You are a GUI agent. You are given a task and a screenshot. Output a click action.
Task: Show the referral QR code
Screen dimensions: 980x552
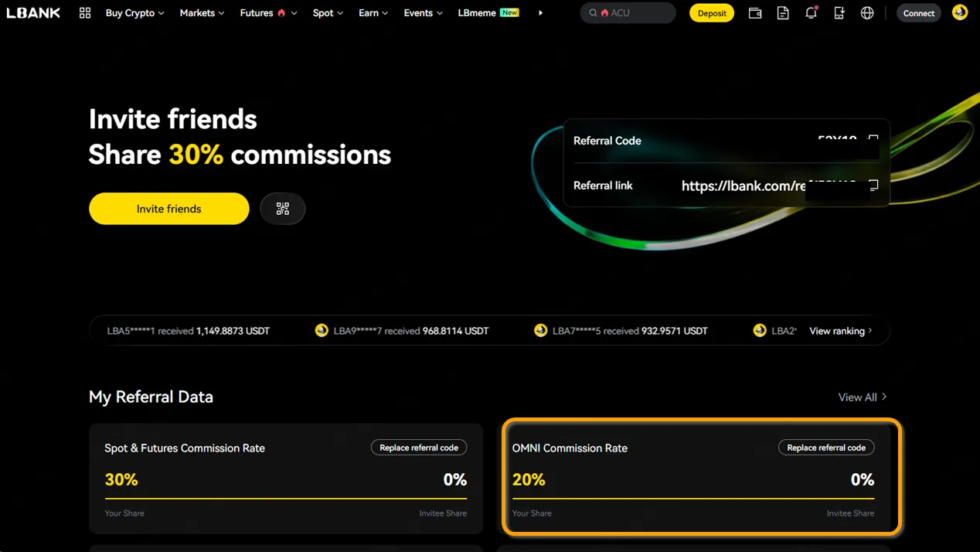(283, 209)
